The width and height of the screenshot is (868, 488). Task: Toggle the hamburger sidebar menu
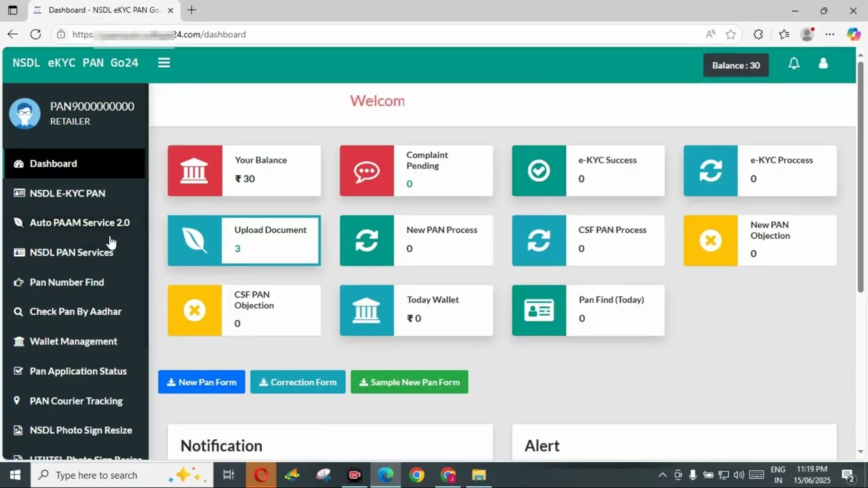tap(163, 63)
